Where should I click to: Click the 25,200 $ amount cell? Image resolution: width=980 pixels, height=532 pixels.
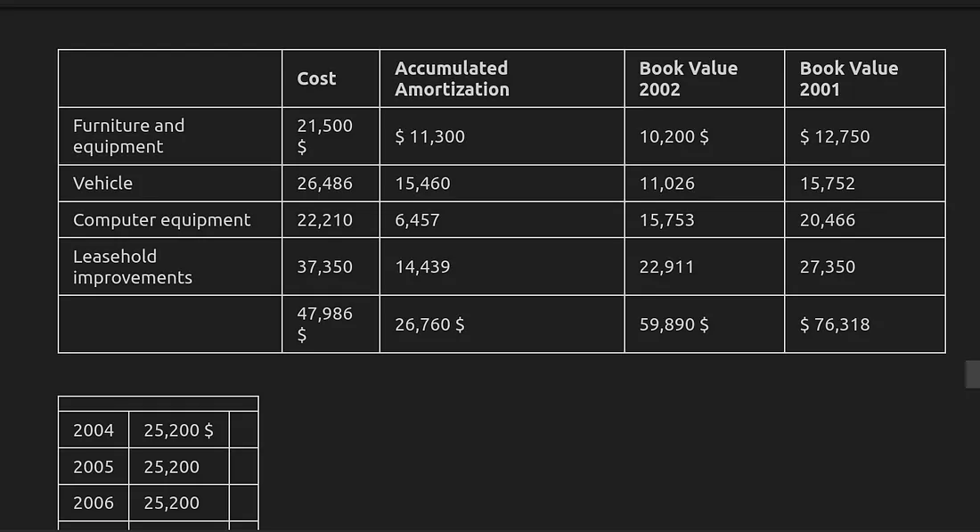click(179, 430)
